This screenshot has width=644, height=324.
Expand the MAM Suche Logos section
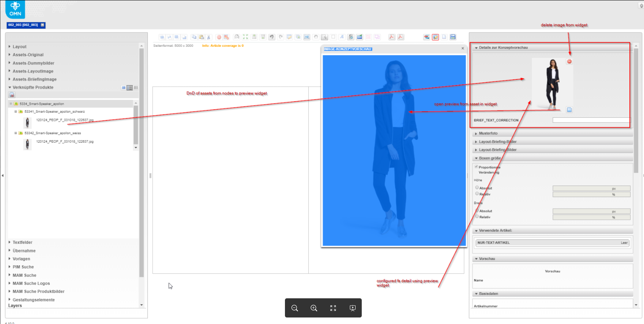[31, 283]
